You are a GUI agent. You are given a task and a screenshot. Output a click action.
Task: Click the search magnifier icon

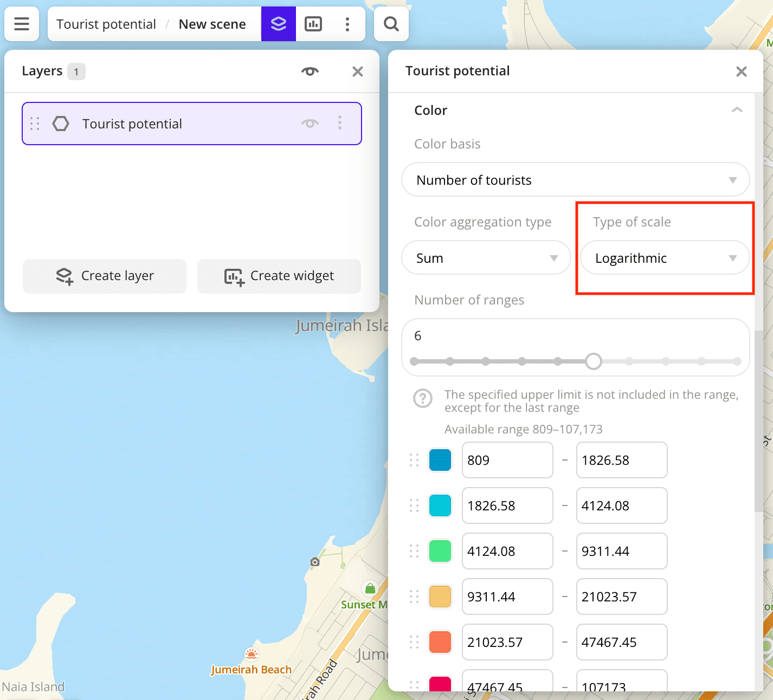point(391,24)
